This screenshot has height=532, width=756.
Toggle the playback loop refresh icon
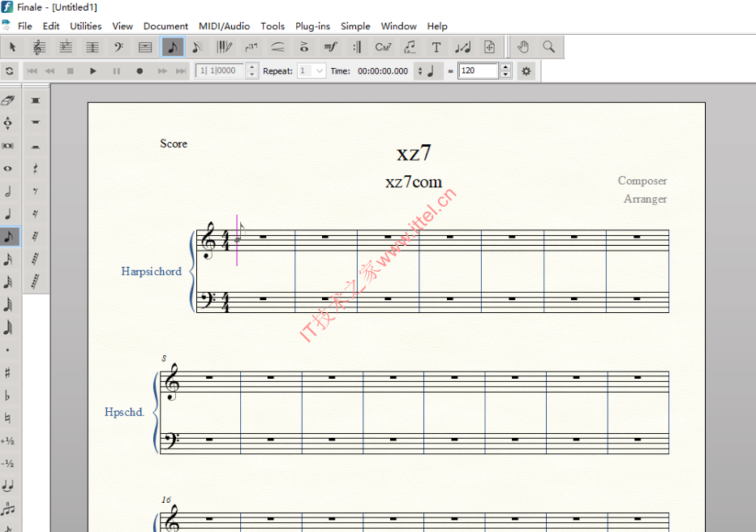tap(9, 71)
